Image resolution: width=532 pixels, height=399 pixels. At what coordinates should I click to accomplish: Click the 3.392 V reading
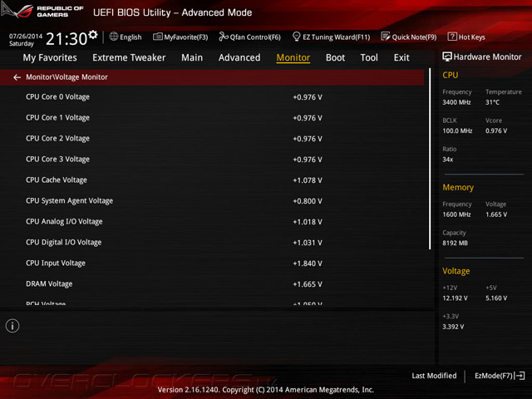pyautogui.click(x=453, y=327)
